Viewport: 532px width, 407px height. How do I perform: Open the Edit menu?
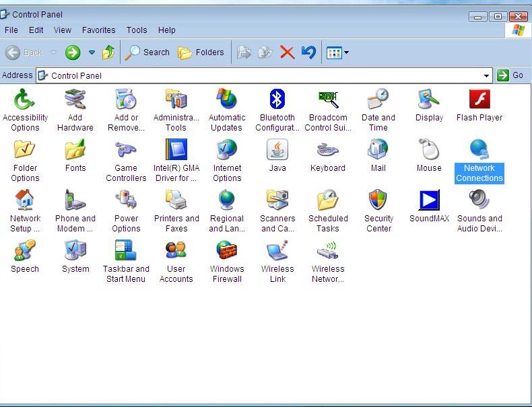(36, 30)
